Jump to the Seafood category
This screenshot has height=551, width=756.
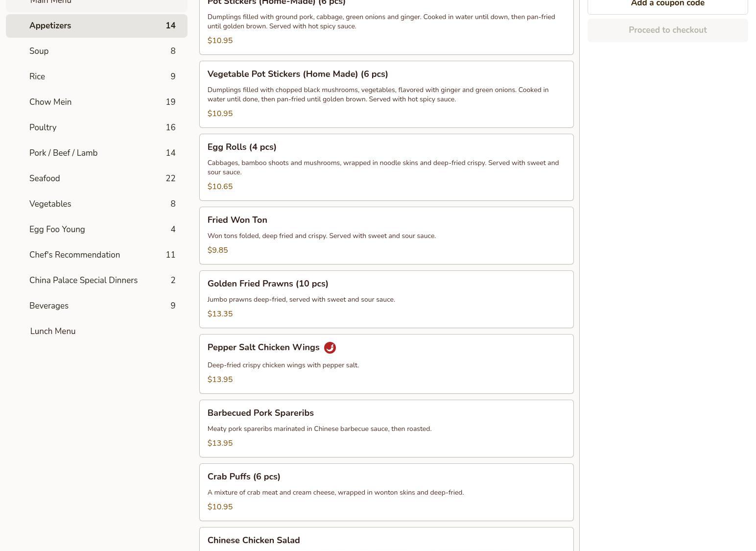pyautogui.click(x=96, y=179)
